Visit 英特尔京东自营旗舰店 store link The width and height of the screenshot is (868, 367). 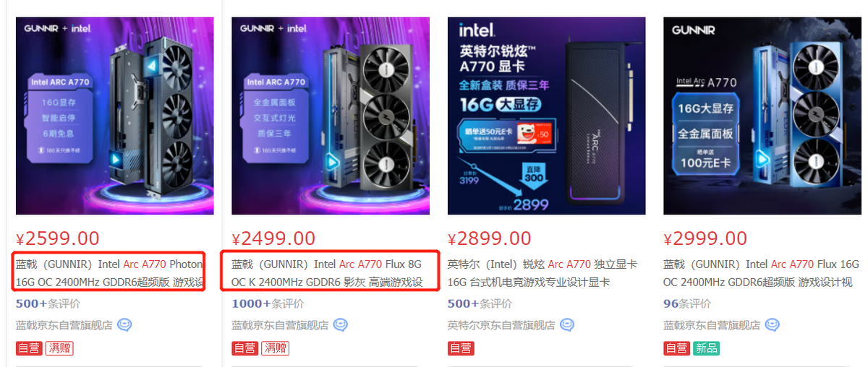[x=501, y=325]
